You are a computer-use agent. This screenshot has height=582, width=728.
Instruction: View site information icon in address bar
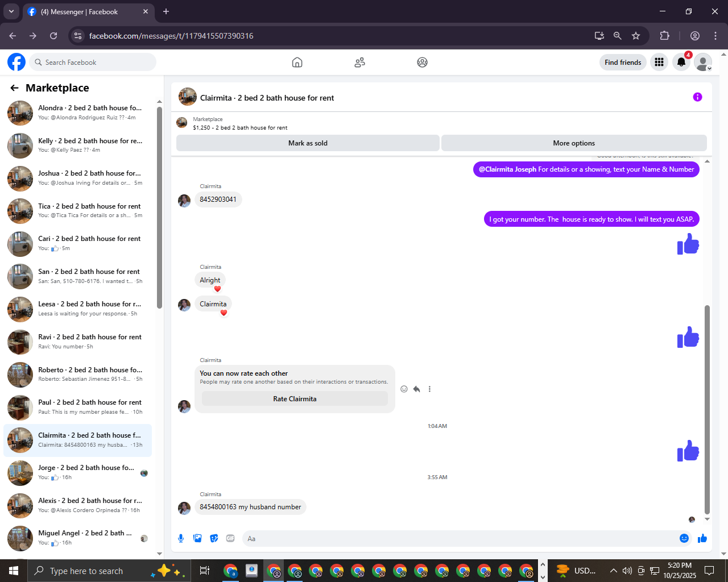(x=78, y=36)
